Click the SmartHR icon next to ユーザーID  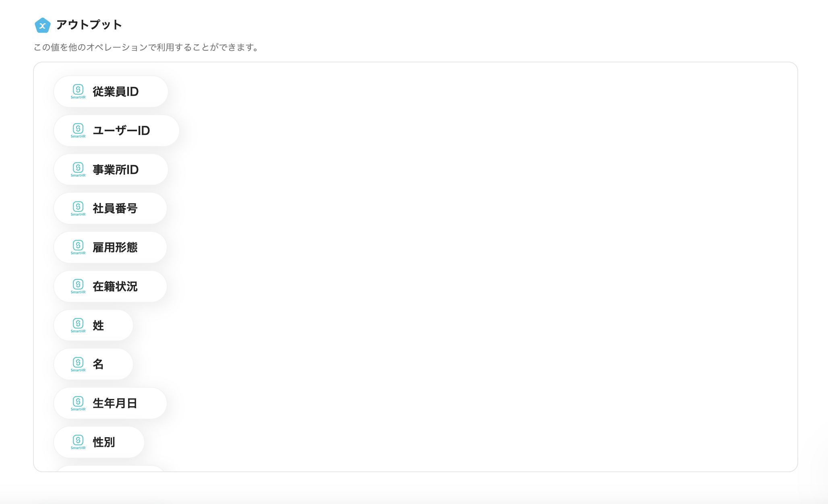78,130
